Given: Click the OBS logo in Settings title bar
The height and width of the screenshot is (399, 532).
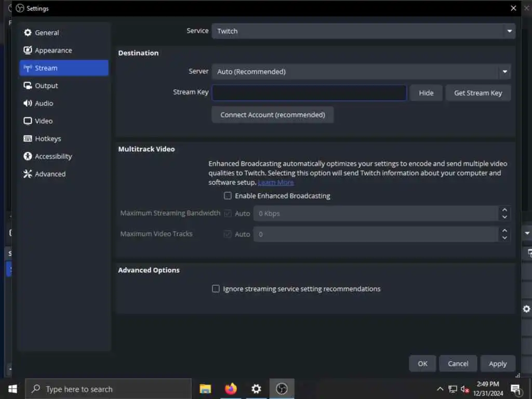Looking at the screenshot, I should 20,8.
